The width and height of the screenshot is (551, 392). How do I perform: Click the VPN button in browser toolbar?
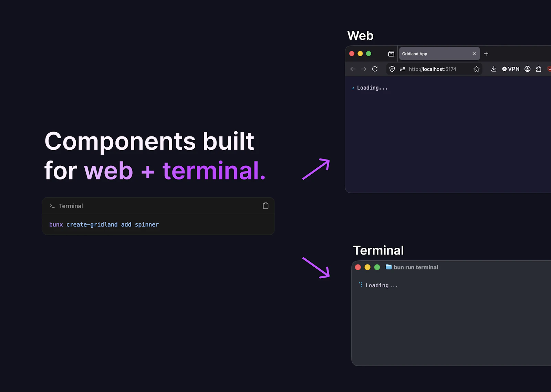tap(511, 69)
